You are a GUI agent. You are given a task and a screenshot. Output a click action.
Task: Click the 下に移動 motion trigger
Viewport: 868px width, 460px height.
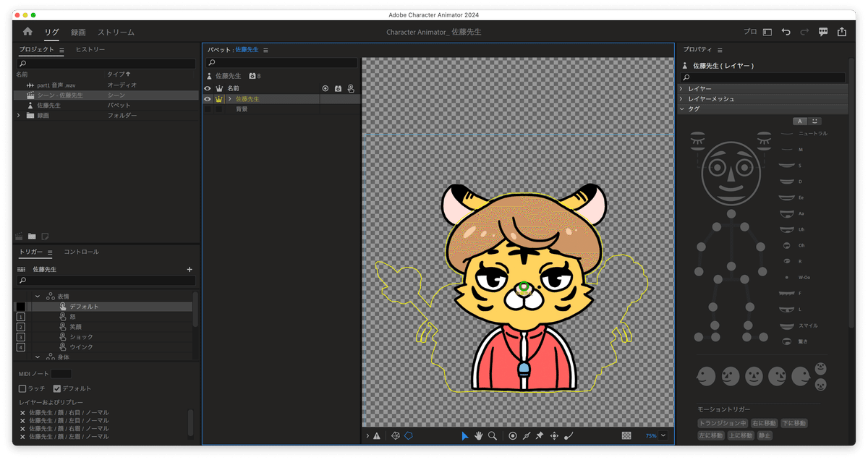(x=793, y=423)
